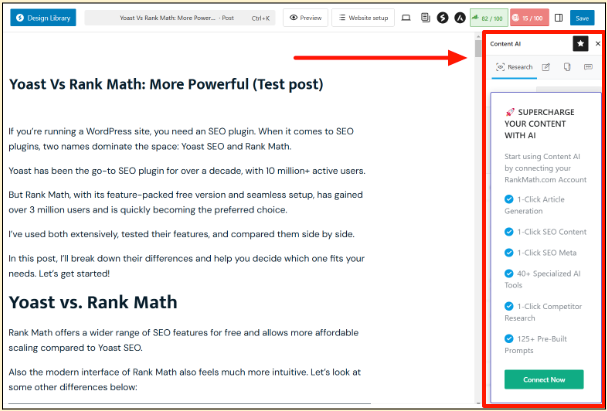Click the "Content AI" panel title
The image size is (607, 411).
505,44
